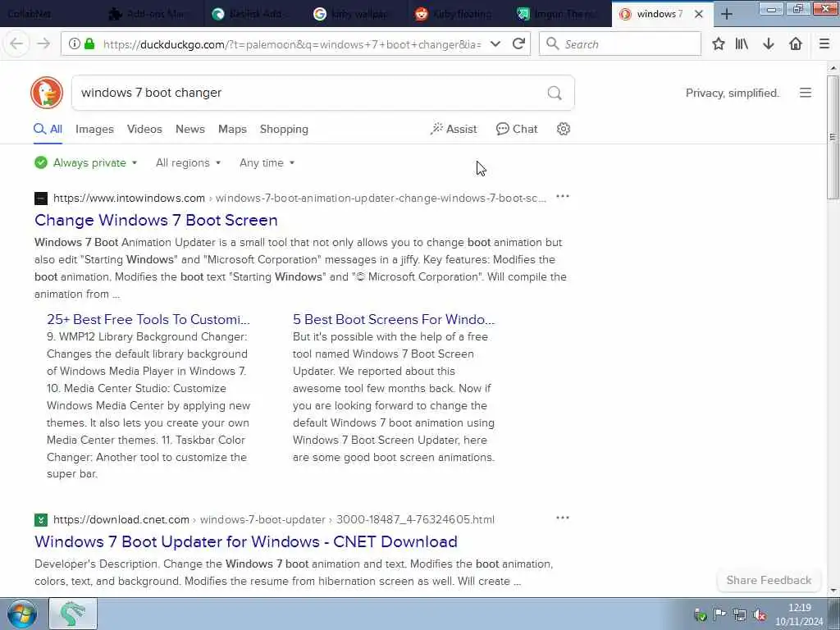The height and width of the screenshot is (630, 840).
Task: Expand the URL bar history dropdown
Action: coord(495,44)
